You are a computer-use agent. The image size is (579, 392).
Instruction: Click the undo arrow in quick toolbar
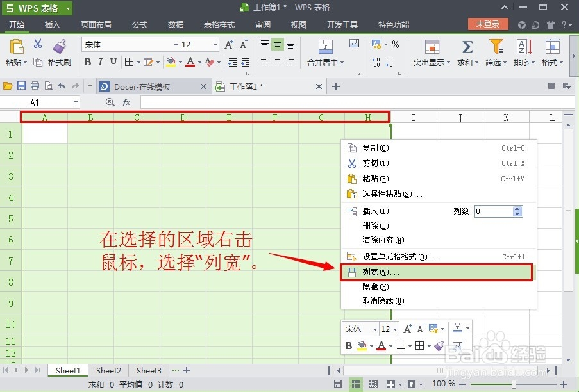tap(62, 86)
